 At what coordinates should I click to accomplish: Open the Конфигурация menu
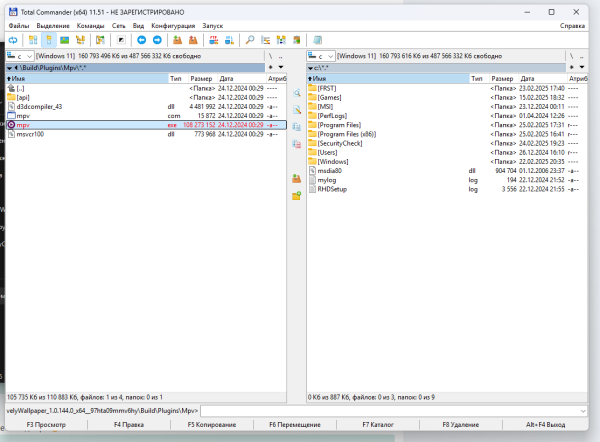(x=171, y=23)
